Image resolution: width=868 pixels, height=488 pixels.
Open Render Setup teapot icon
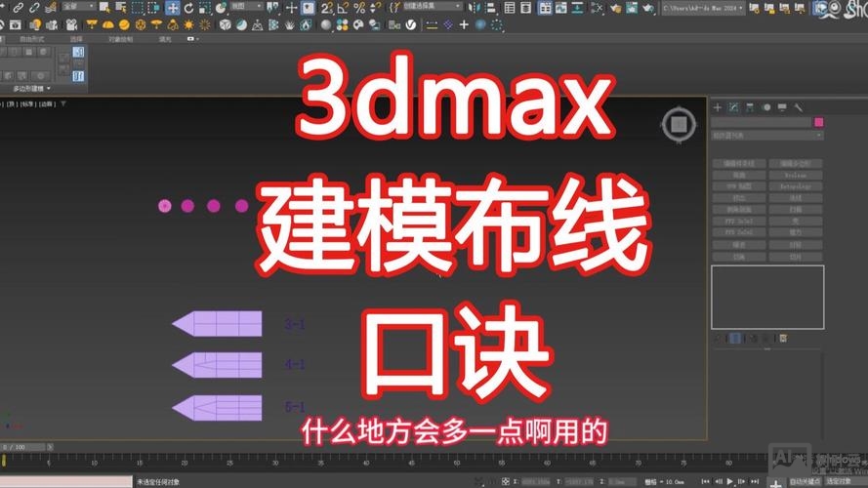click(615, 7)
